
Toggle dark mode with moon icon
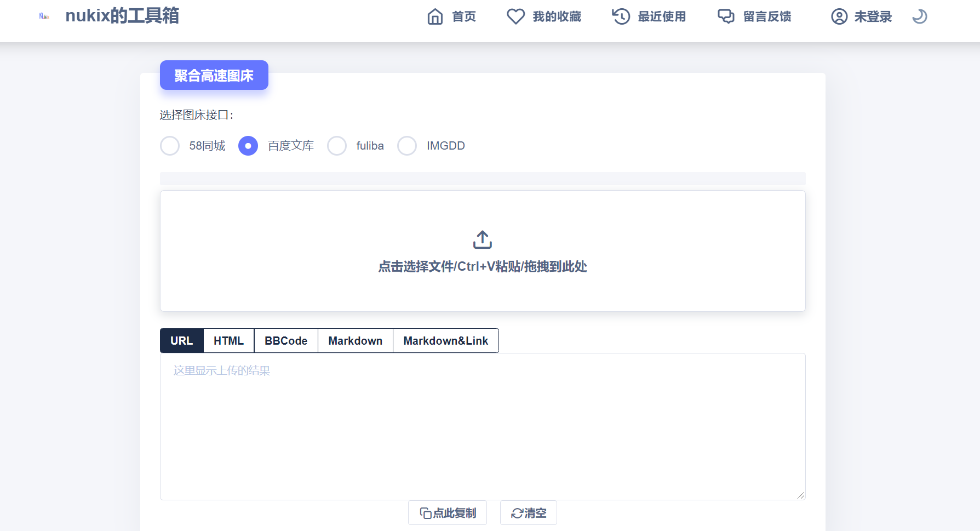pos(919,16)
